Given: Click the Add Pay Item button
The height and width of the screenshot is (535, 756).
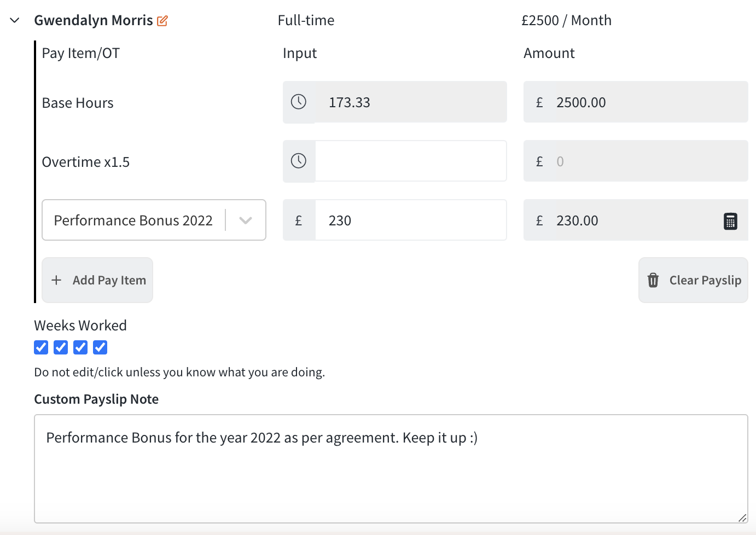Looking at the screenshot, I should tap(97, 280).
